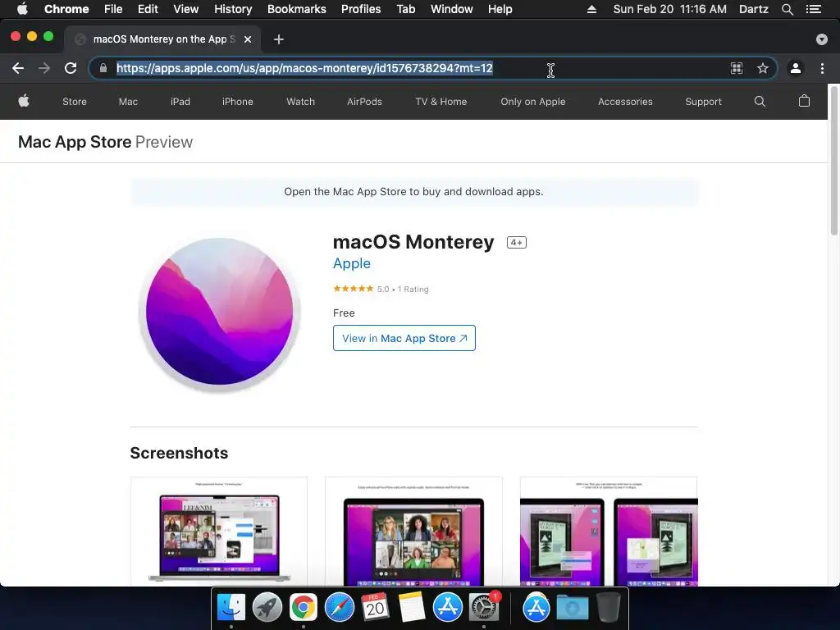Screen dimensions: 840x630
Task: Click the page vertical scrollbar
Action: tap(833, 161)
